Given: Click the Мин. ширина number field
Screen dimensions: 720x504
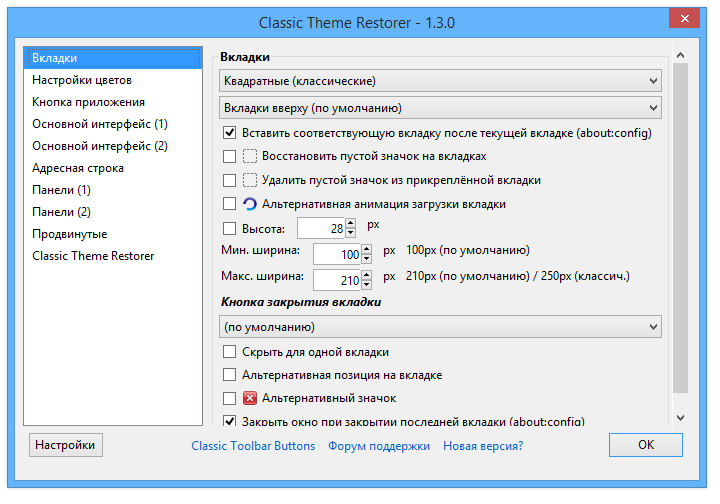Looking at the screenshot, I should click(x=338, y=254).
